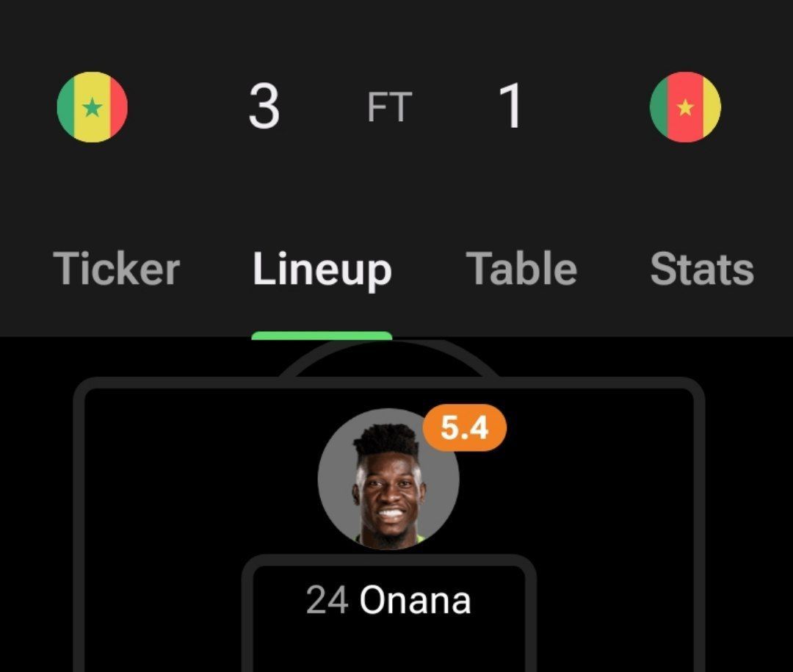Switch to the Ticker tab
793x672 pixels.
[116, 269]
